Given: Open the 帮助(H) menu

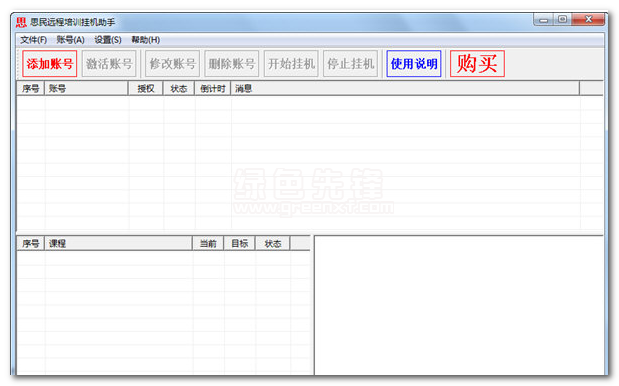Looking at the screenshot, I should 145,40.
